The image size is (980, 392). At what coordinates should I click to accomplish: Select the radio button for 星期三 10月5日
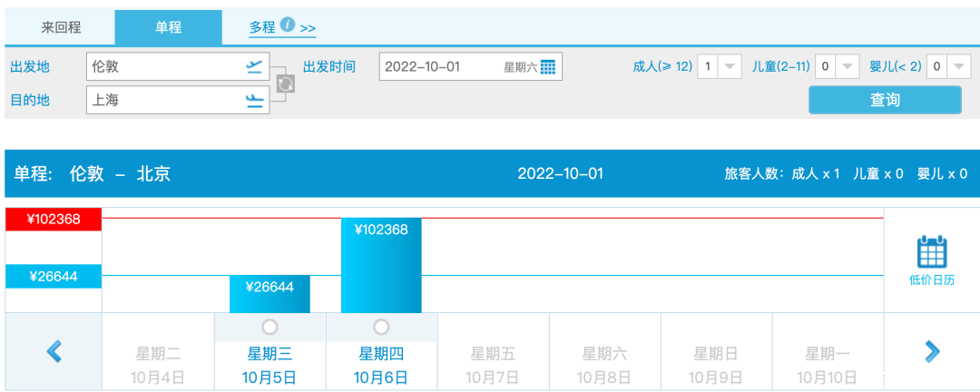(x=269, y=327)
